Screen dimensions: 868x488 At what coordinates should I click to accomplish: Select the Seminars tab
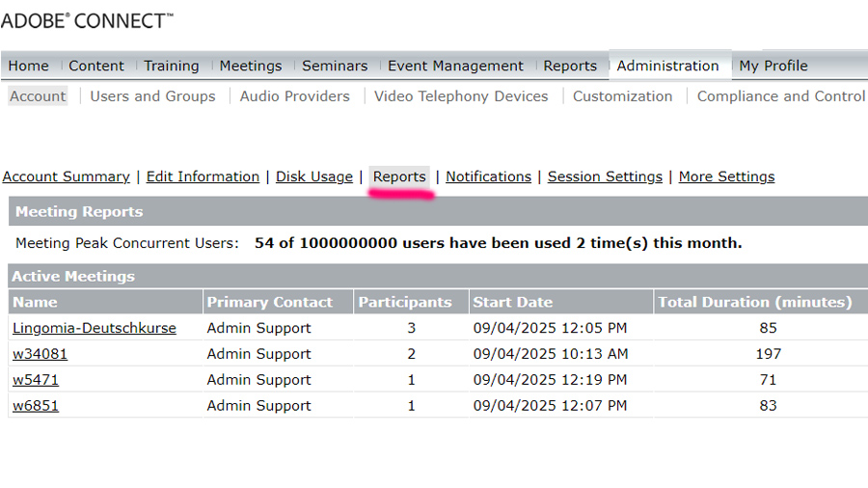pyautogui.click(x=335, y=66)
